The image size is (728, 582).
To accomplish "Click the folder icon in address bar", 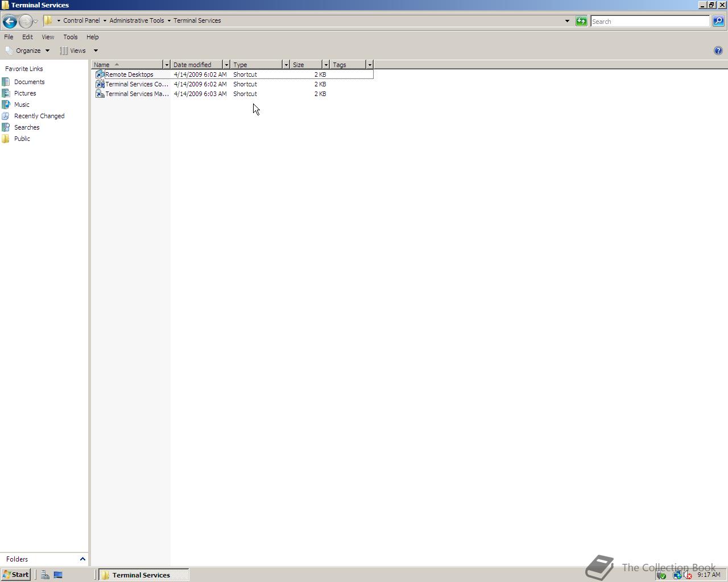I will click(48, 20).
